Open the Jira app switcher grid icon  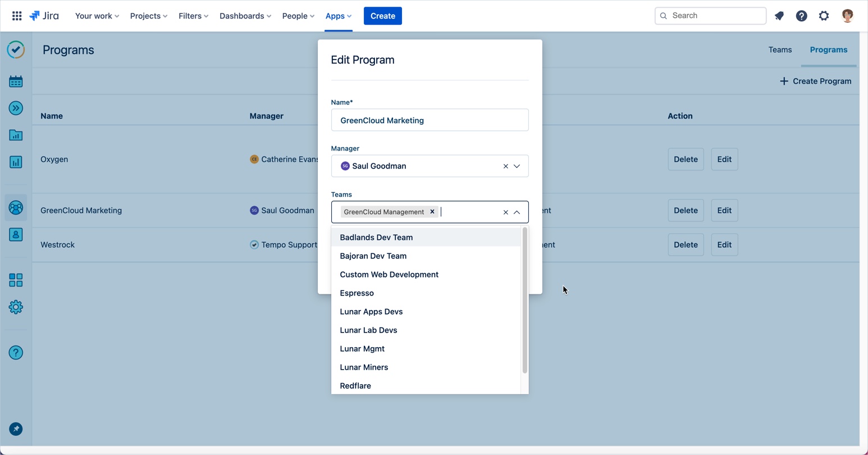(17, 16)
